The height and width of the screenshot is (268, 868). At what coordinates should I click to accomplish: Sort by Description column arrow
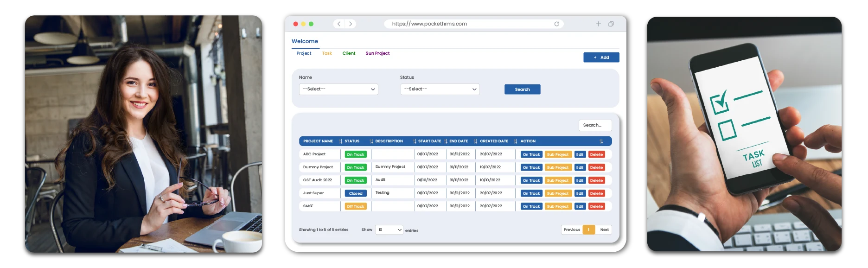415,141
